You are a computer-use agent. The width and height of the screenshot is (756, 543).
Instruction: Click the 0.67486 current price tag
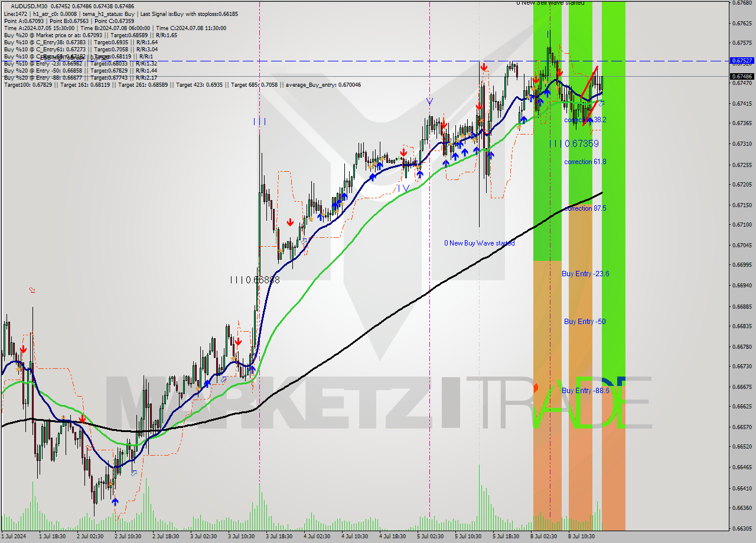(x=742, y=76)
